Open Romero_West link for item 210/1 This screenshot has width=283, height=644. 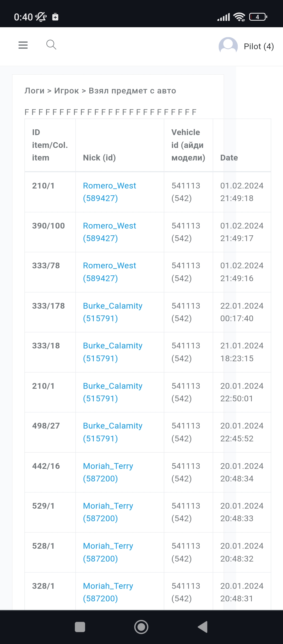click(109, 192)
